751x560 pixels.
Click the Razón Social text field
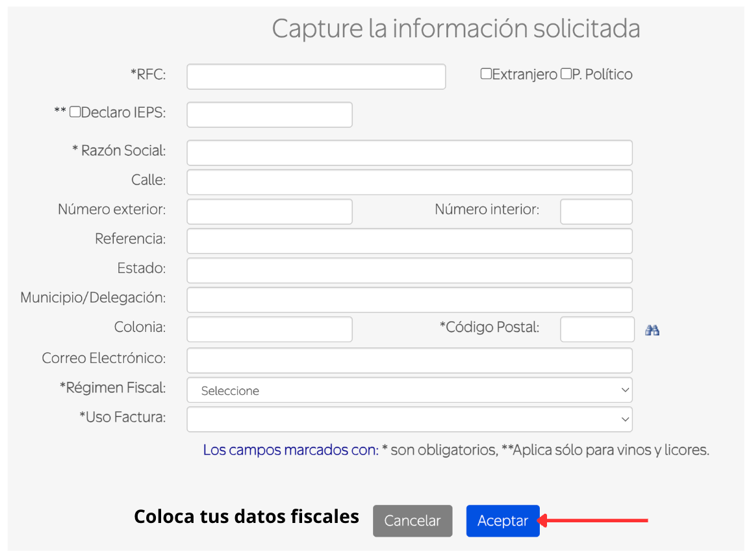pyautogui.click(x=409, y=152)
